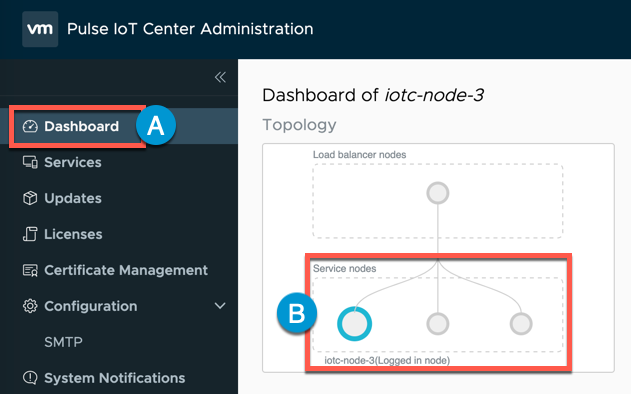Image resolution: width=631 pixels, height=394 pixels.
Task: Collapse the Configuration menu chevron
Action: coord(220,306)
